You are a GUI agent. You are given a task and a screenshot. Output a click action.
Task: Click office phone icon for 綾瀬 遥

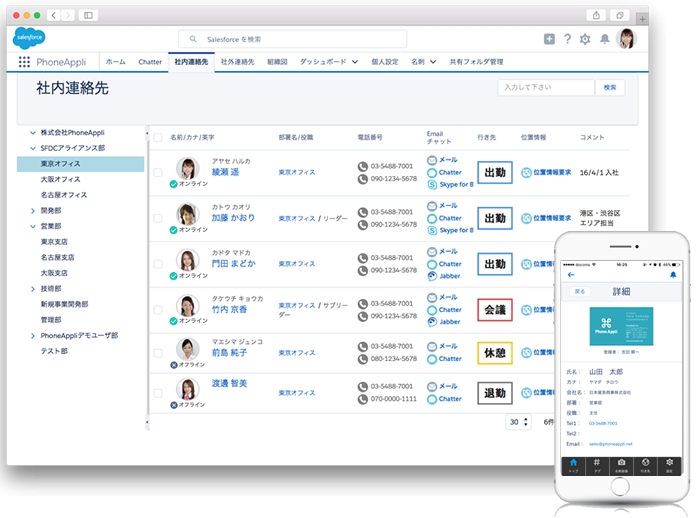(x=362, y=167)
